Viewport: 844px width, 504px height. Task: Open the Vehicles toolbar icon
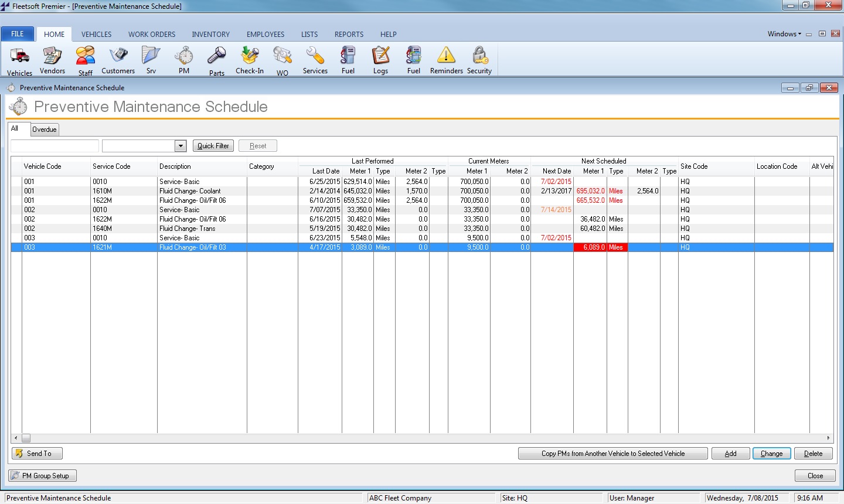click(x=19, y=61)
